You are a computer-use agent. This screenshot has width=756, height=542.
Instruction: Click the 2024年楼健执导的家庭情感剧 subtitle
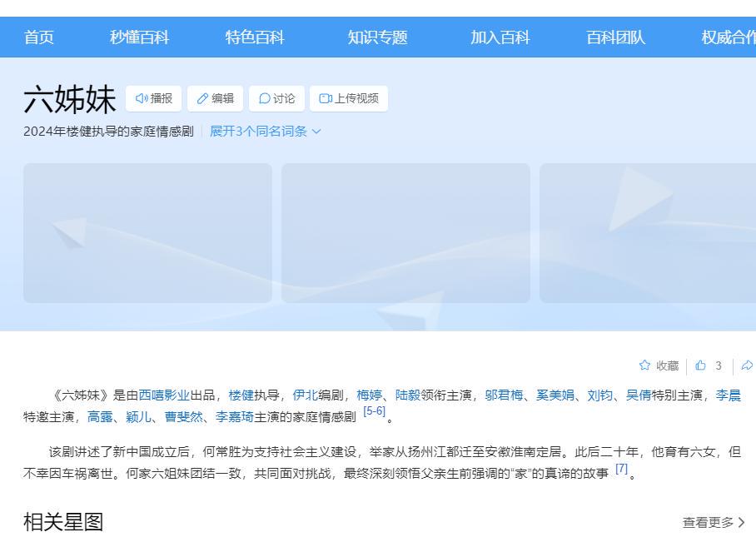point(108,132)
